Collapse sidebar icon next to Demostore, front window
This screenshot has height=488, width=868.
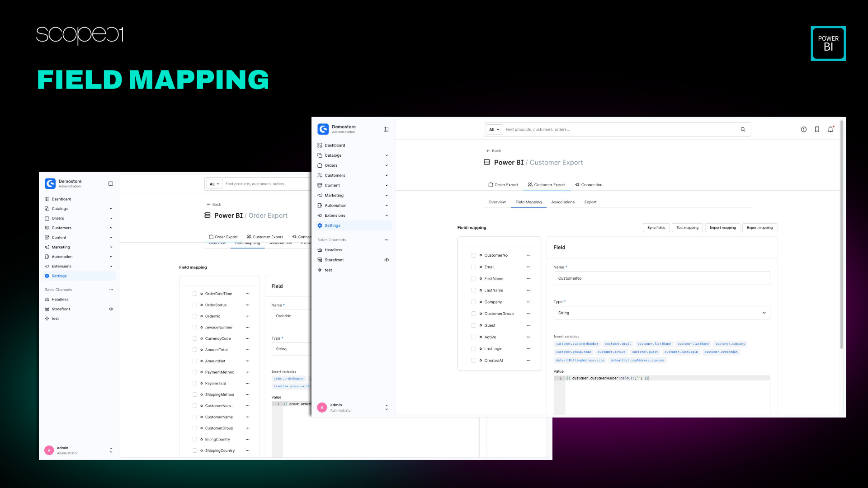[386, 129]
